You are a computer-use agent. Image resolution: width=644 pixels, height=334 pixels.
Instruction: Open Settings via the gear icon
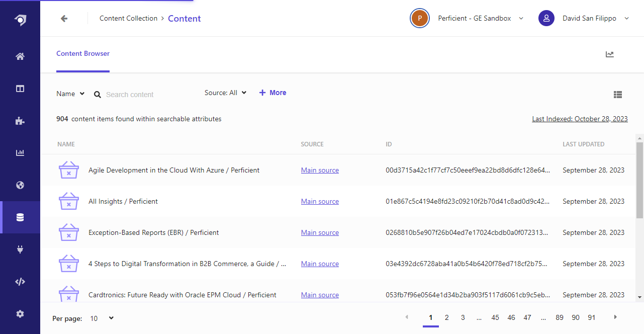click(x=20, y=313)
